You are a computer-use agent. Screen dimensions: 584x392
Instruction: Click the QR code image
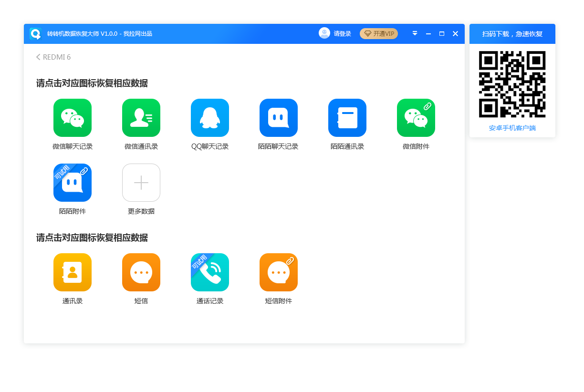(512, 84)
